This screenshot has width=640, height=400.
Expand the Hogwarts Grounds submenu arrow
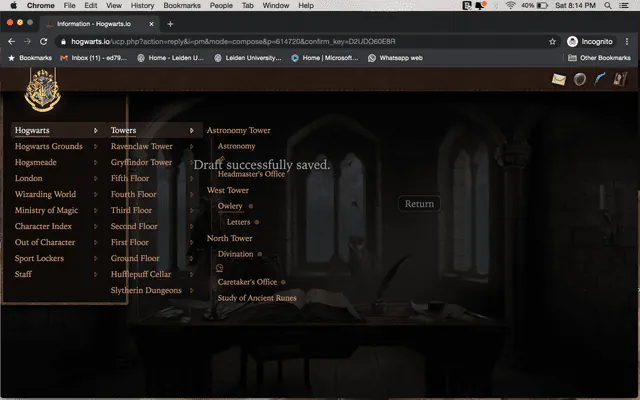click(x=96, y=147)
